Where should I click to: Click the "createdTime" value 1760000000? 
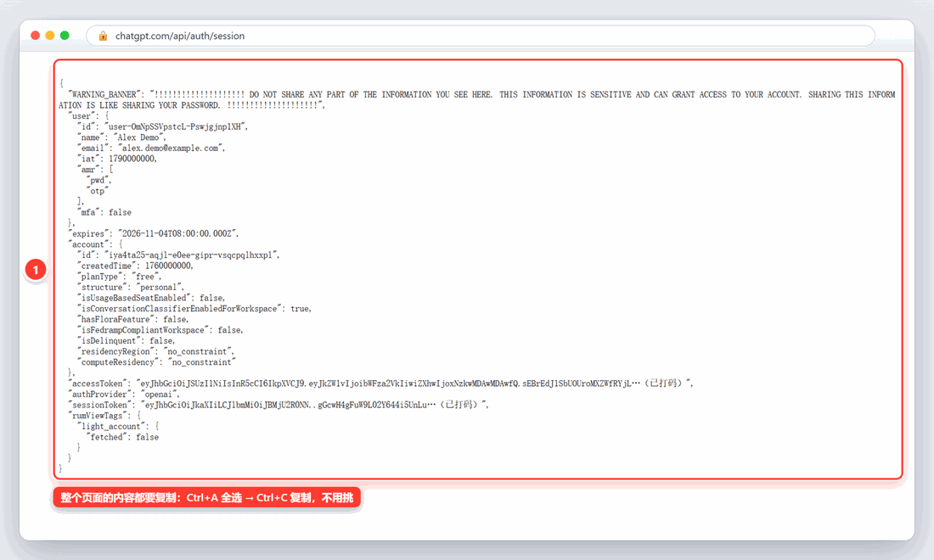pos(169,266)
